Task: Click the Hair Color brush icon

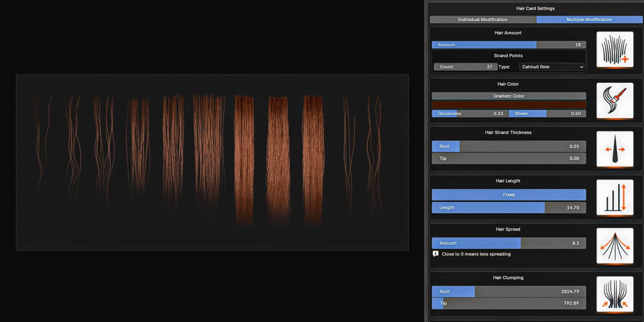Action: pos(615,100)
